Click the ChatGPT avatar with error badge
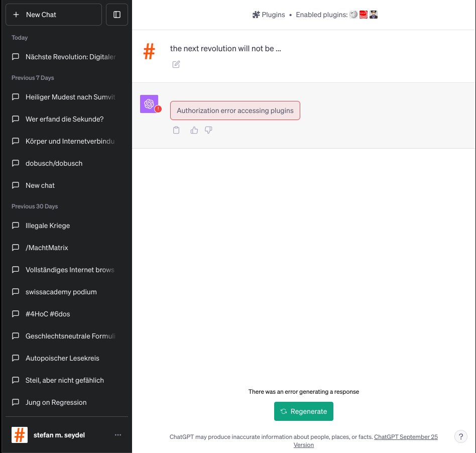 pos(149,104)
